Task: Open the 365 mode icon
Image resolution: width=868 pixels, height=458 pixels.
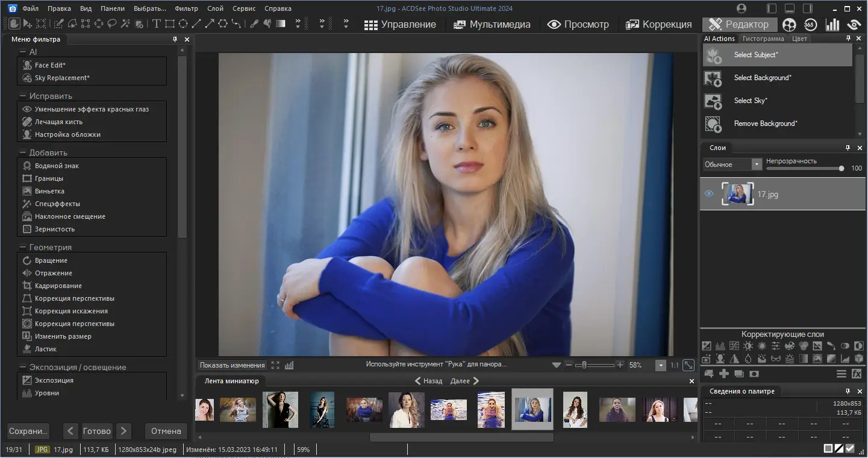Action: coord(810,25)
